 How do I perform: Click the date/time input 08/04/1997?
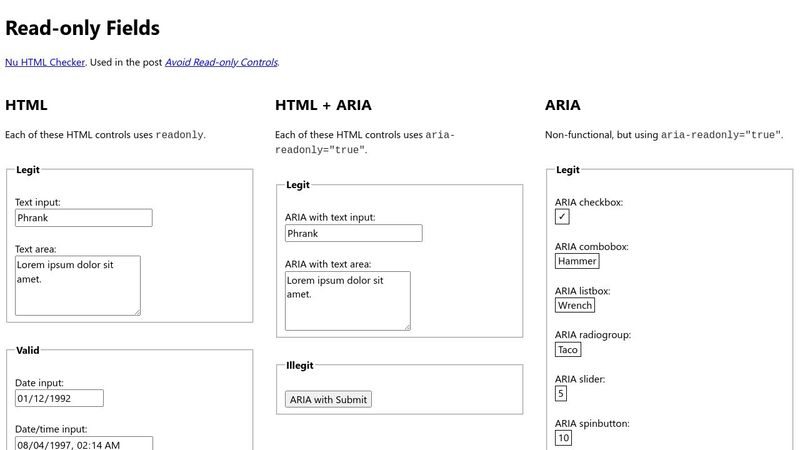(x=83, y=443)
